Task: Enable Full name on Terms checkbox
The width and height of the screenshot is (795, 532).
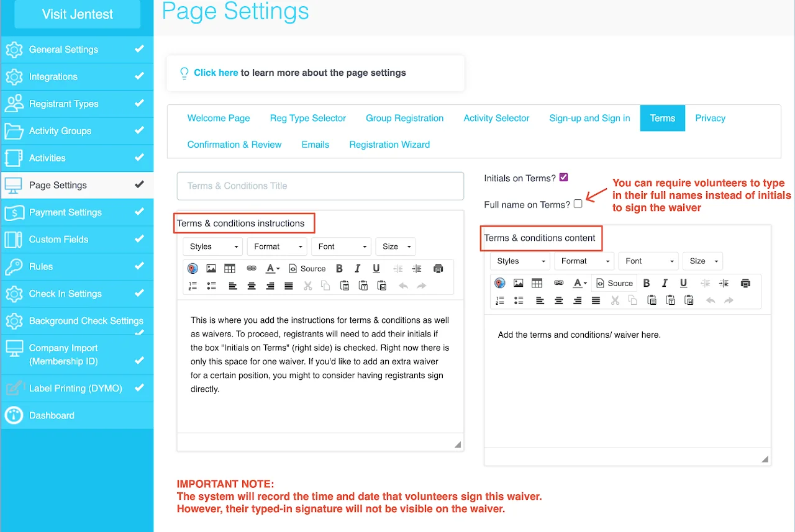Action: (x=578, y=204)
